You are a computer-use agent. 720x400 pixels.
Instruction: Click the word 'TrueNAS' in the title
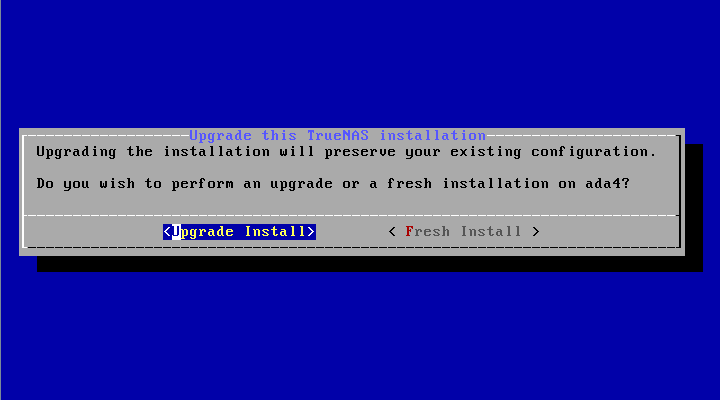pyautogui.click(x=338, y=135)
